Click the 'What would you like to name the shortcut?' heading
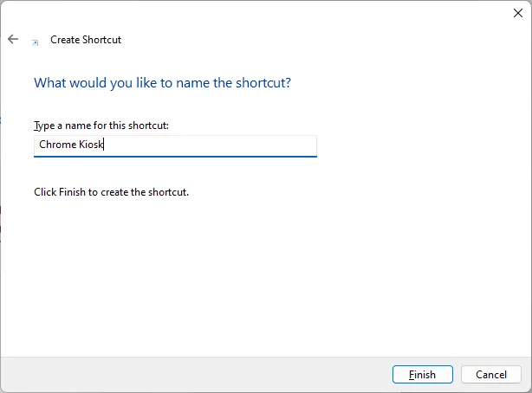This screenshot has width=532, height=393. [x=162, y=83]
